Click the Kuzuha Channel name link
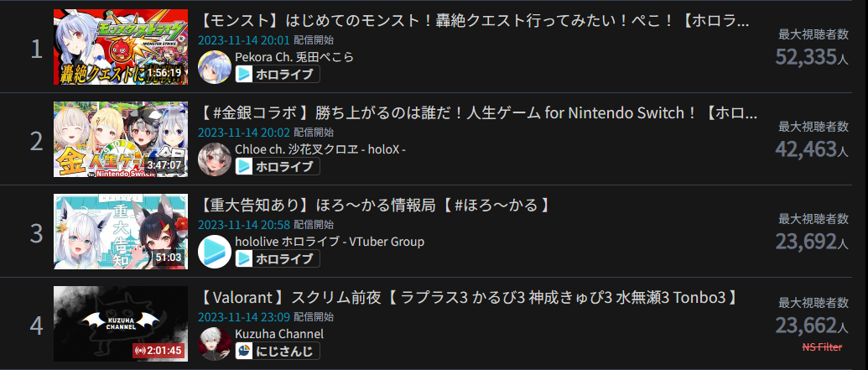 (279, 334)
